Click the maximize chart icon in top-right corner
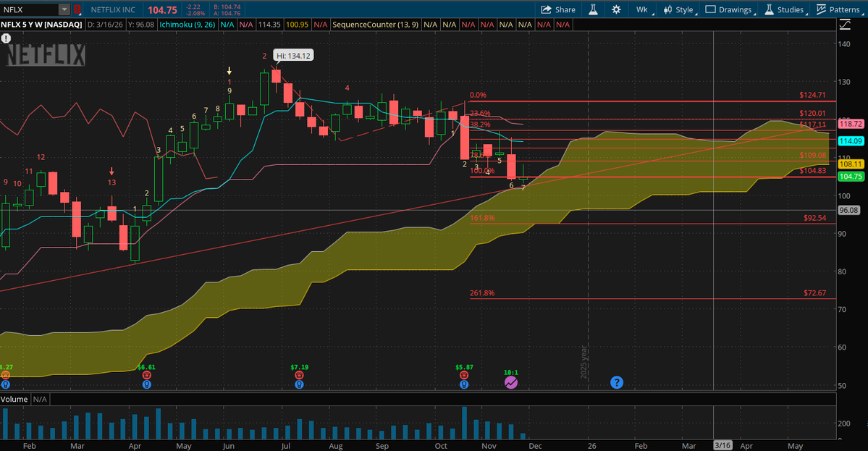This screenshot has height=451, width=868. point(844,24)
